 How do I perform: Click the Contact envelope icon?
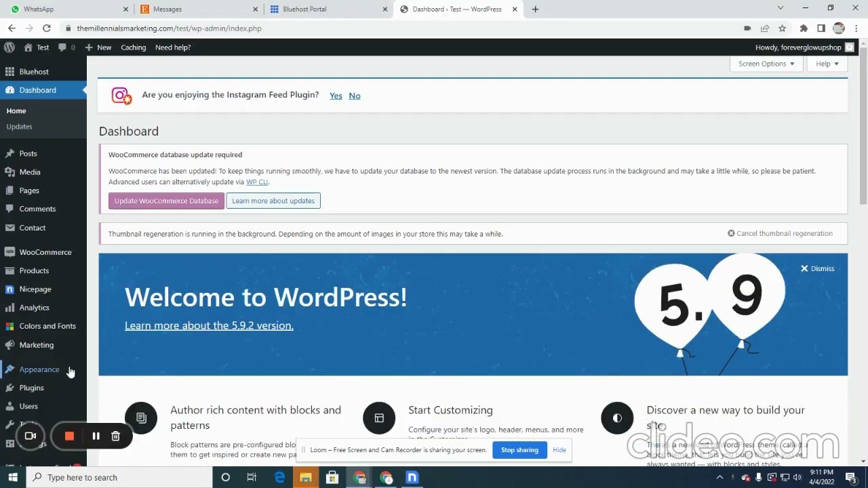point(9,228)
